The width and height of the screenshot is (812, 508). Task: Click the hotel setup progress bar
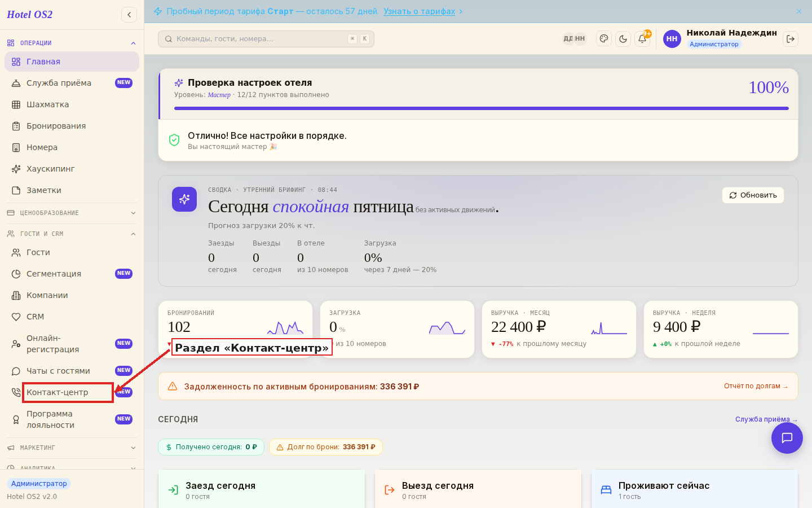point(482,108)
